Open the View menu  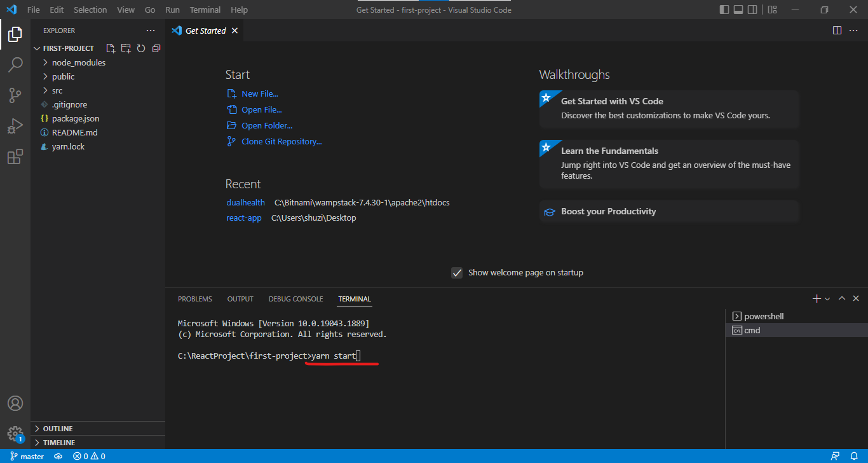(126, 10)
